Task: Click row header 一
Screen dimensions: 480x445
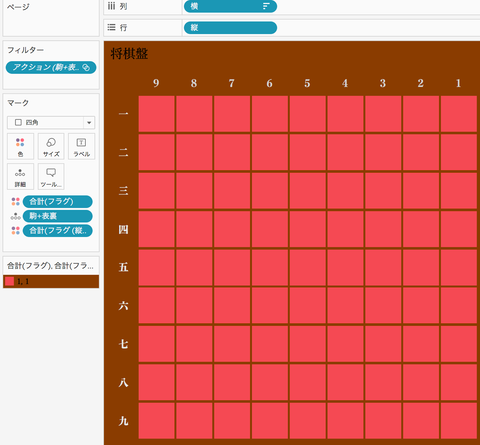Action: 123,114
